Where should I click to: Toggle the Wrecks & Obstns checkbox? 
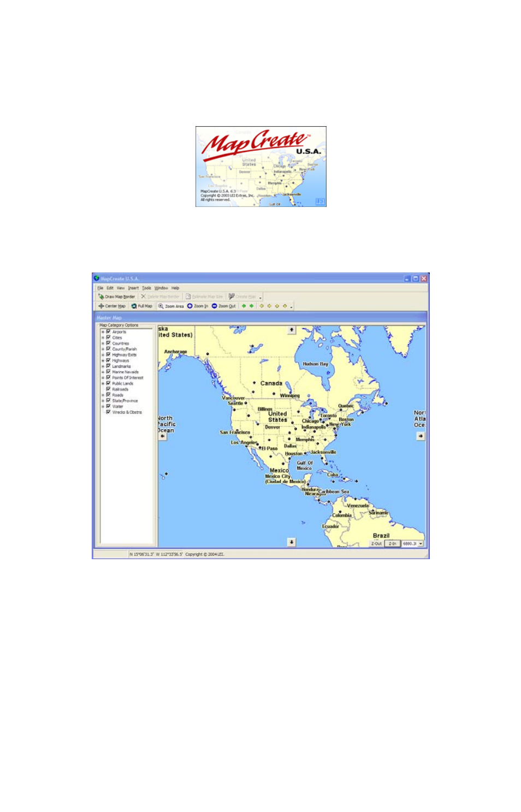[108, 412]
